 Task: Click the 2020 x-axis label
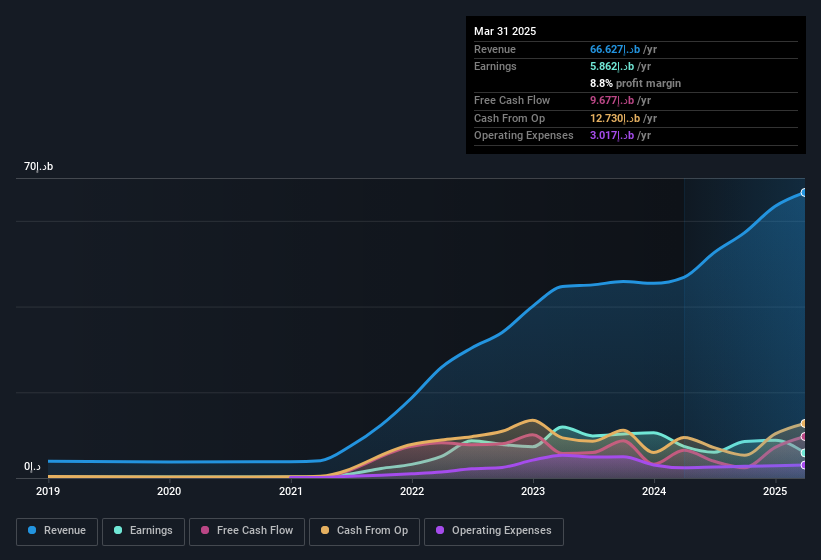click(169, 491)
